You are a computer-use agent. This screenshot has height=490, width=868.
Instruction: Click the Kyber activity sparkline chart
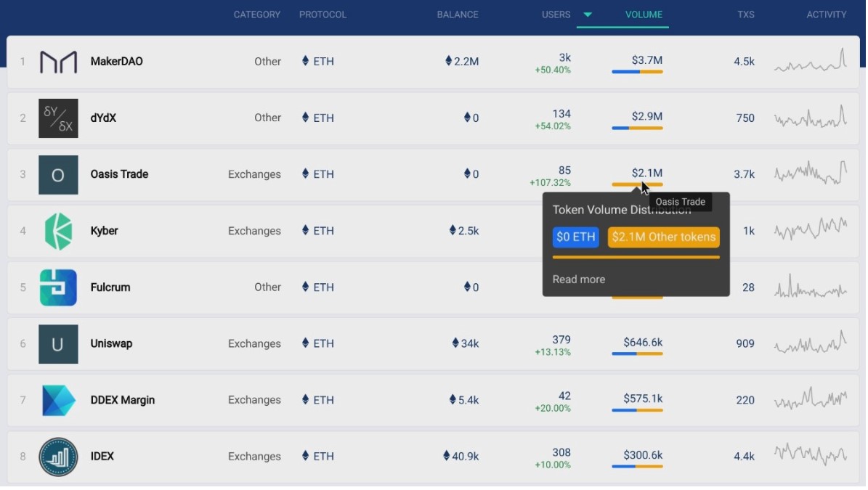(x=811, y=229)
